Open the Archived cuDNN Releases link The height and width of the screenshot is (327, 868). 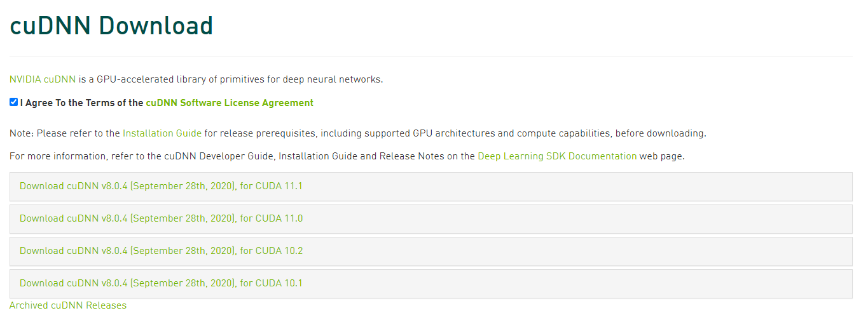(x=68, y=305)
